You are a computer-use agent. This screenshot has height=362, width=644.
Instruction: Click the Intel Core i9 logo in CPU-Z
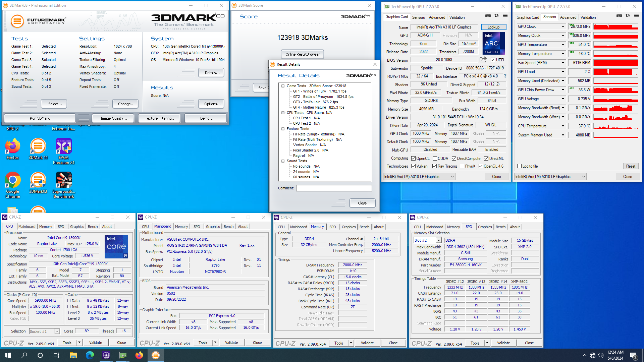(116, 247)
